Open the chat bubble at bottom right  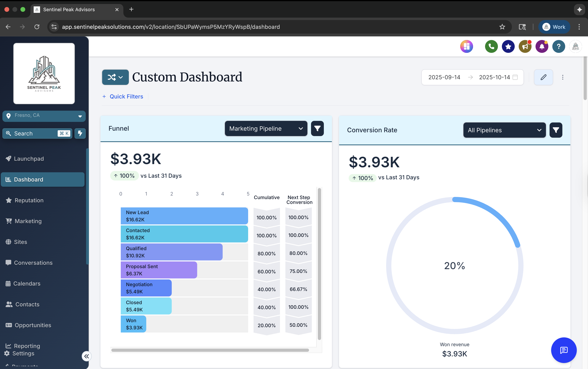(564, 350)
